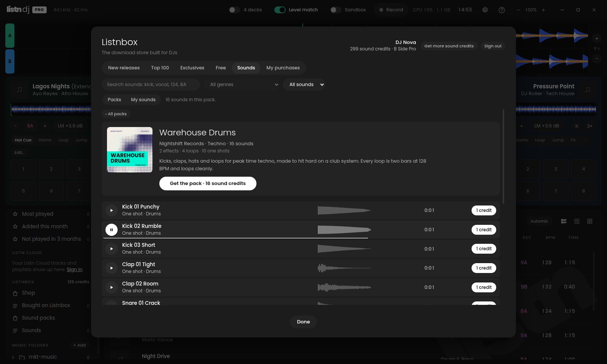Pause the Kick 02 Rumble preview
The image size is (607, 364).
pyautogui.click(x=112, y=229)
